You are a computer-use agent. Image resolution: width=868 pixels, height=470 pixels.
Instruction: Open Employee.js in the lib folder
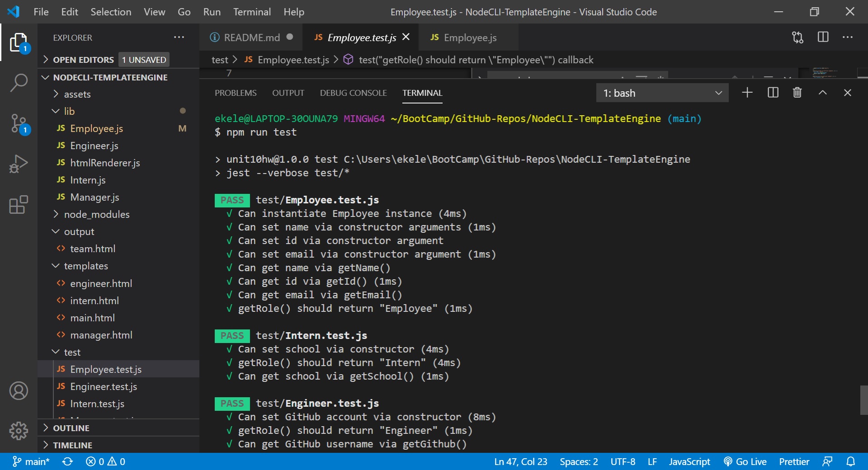coord(118,128)
